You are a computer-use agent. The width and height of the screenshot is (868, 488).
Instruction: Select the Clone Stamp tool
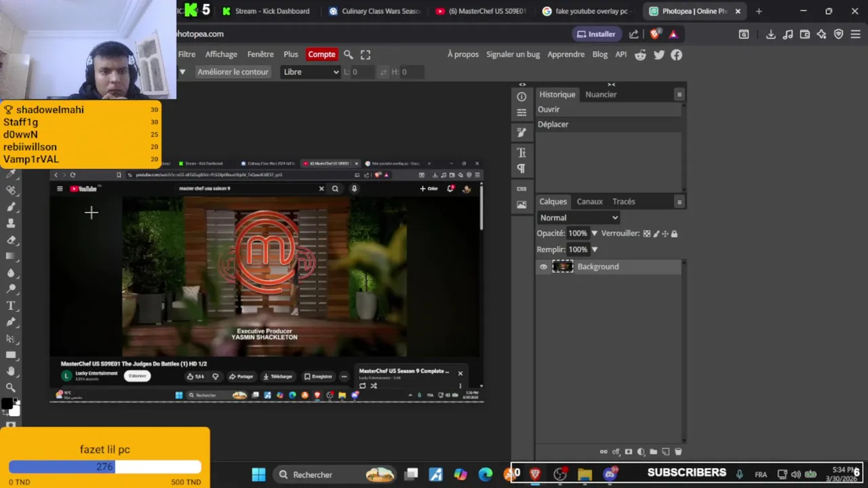[11, 223]
